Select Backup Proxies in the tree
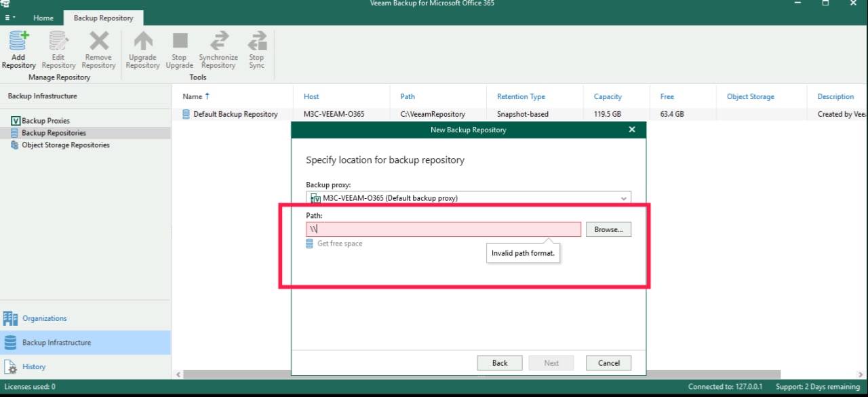The width and height of the screenshot is (868, 397). (45, 121)
